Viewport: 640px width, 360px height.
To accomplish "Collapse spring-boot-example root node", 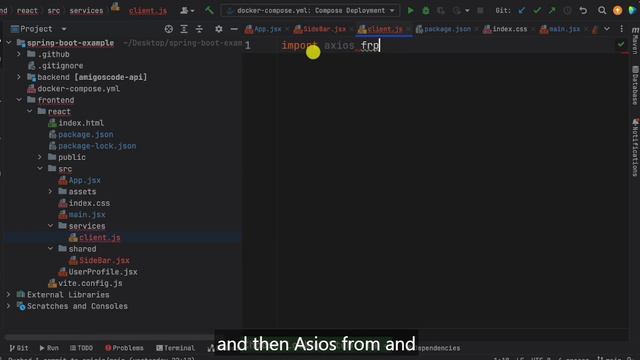I will coord(9,42).
